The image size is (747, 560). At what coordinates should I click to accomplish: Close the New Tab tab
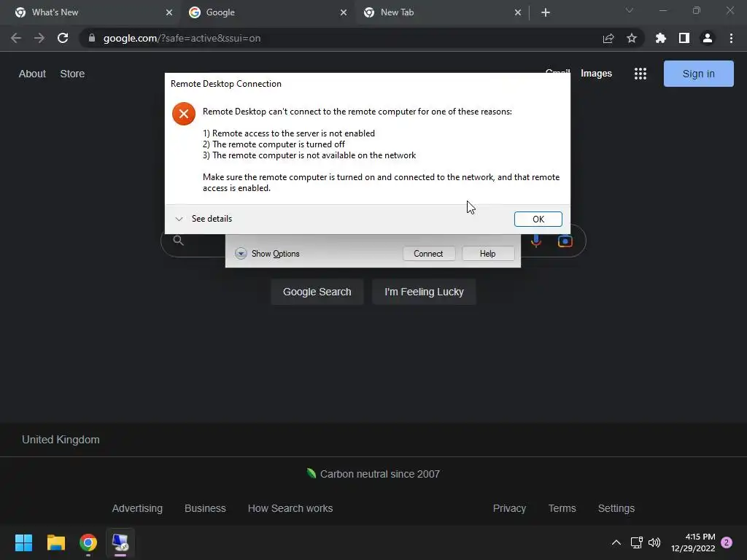[518, 12]
